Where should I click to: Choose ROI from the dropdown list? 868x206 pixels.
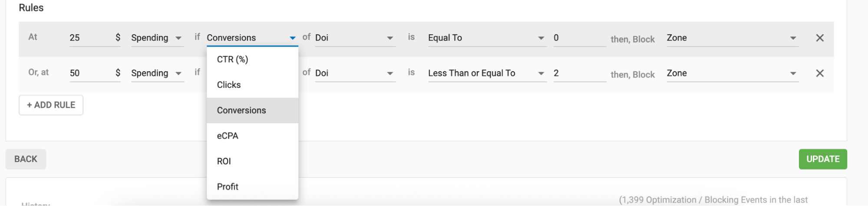coord(224,161)
